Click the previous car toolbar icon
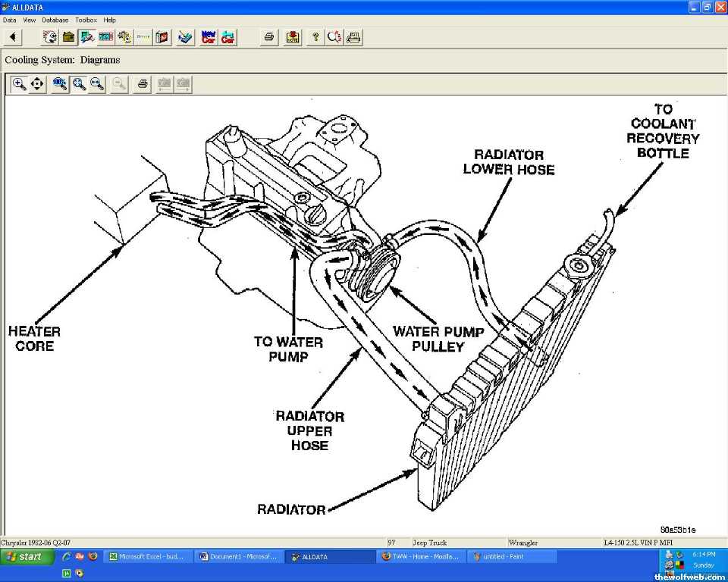 227,36
